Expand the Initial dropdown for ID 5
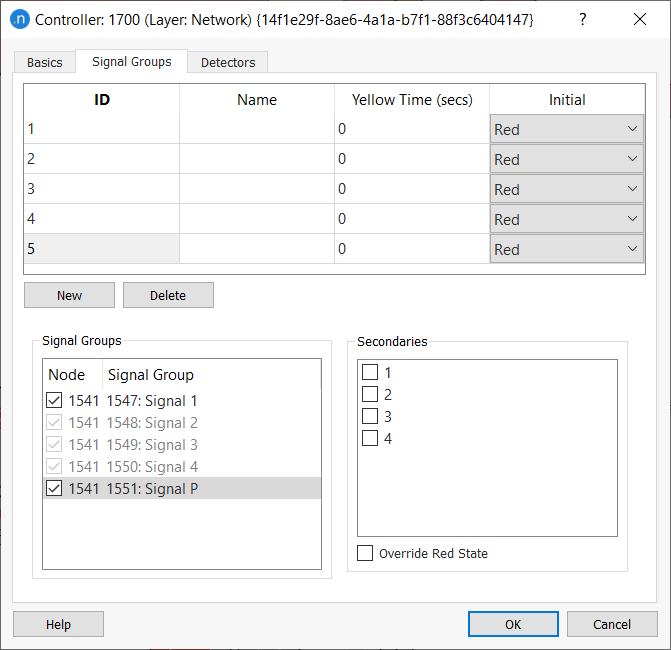Screen dimensions: 671x650 [x=567, y=249]
